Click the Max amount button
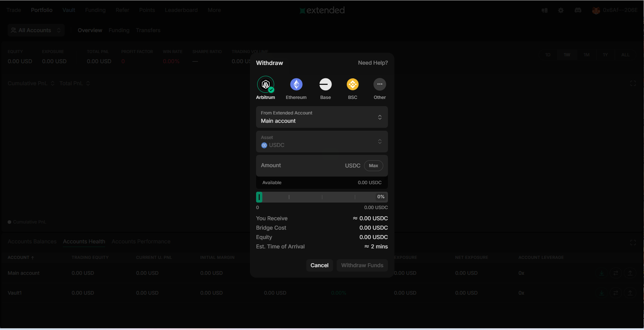Screen dimensions: 644x330 [x=373, y=166]
